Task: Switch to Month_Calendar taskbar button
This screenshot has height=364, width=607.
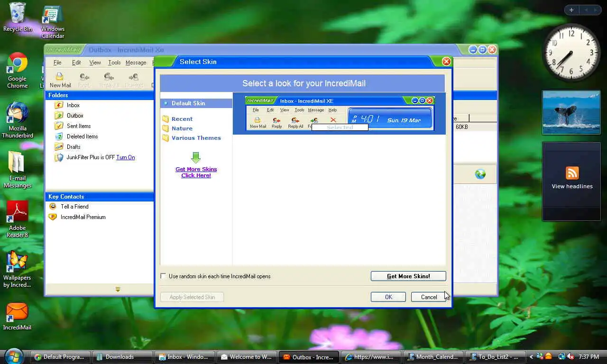Action: (433, 357)
